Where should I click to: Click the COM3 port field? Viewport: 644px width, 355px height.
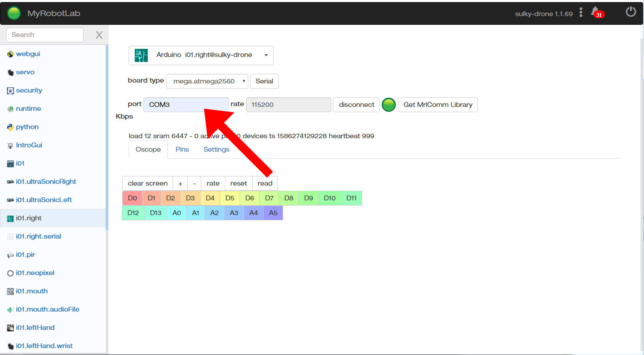point(186,105)
